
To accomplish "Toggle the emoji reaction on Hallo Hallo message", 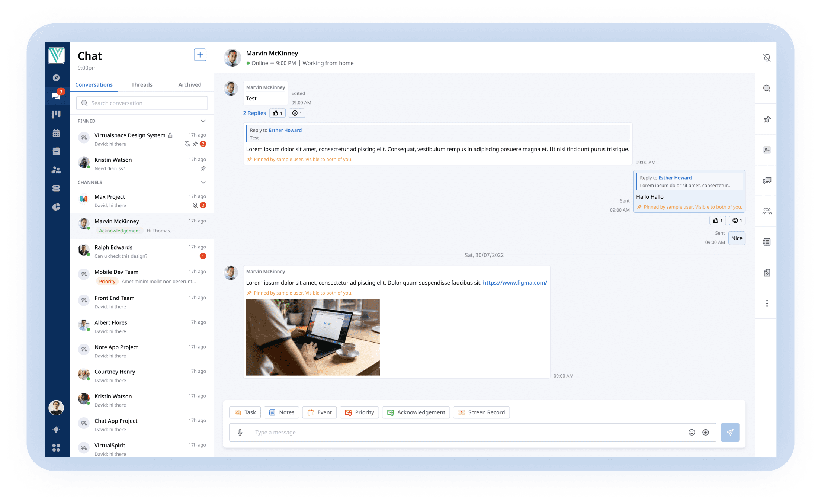I will 737,220.
